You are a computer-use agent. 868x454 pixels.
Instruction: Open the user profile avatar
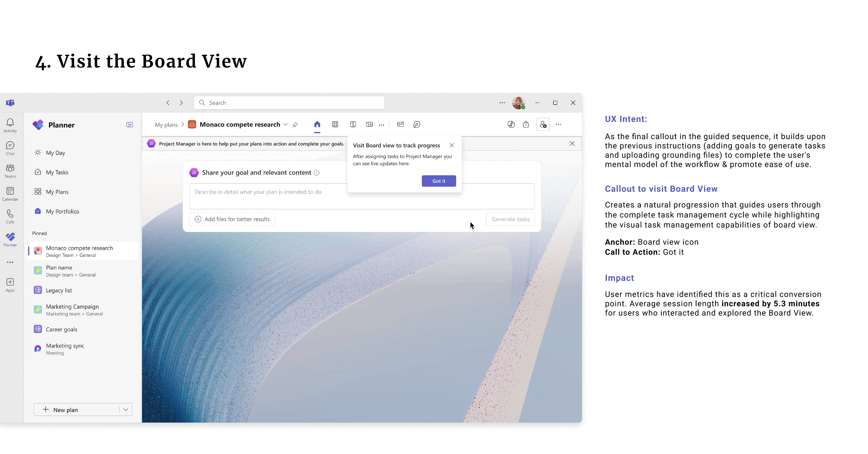pyautogui.click(x=518, y=103)
